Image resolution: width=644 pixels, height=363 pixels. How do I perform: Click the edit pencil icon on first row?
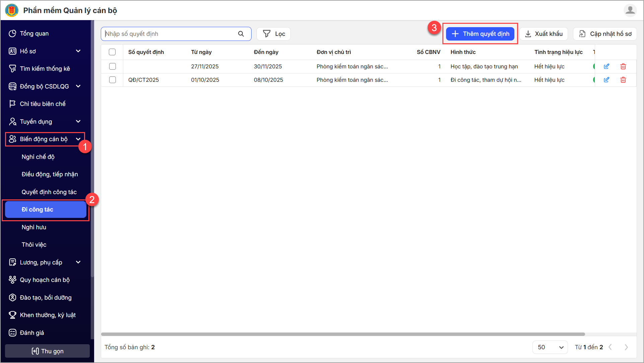606,66
